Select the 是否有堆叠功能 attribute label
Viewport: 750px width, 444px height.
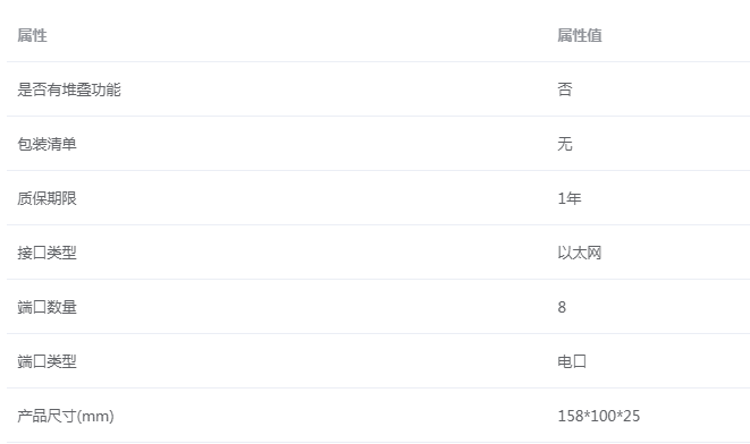pos(70,90)
